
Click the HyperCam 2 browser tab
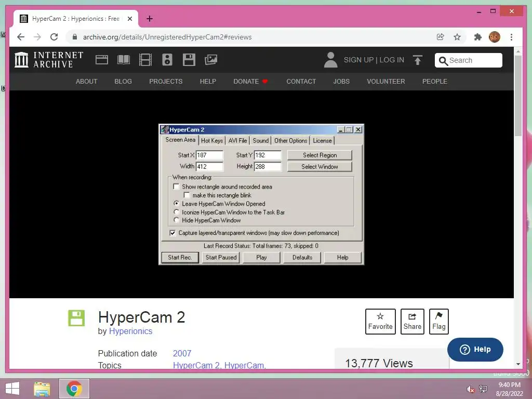(x=76, y=19)
